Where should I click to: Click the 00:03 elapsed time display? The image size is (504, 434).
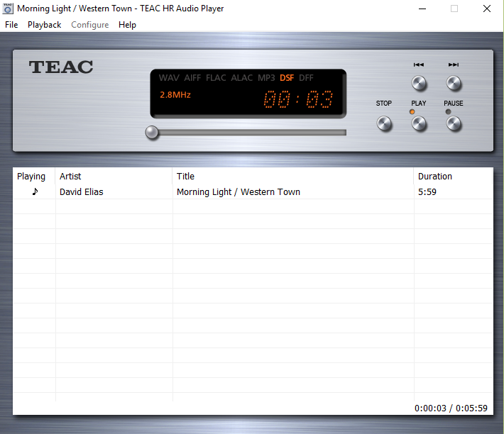298,99
